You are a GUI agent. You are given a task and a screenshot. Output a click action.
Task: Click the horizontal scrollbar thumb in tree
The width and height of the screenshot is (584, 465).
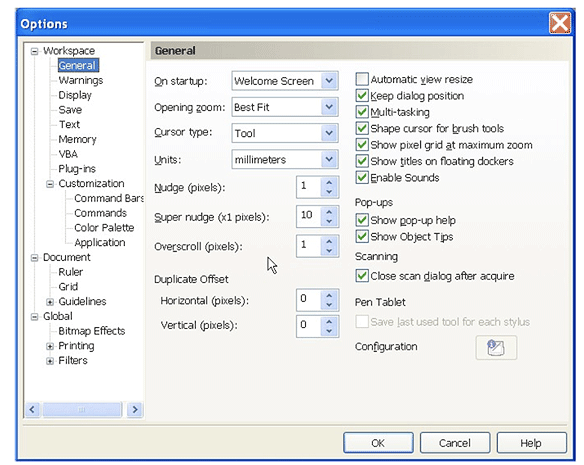tap(82, 410)
